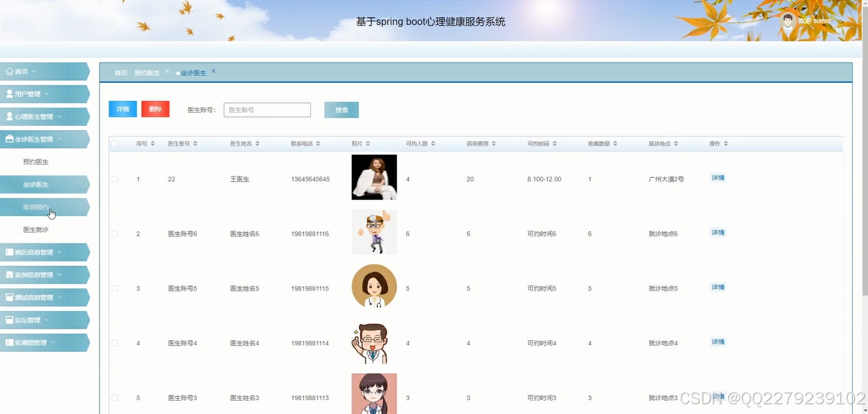868x414 pixels.
Task: Open 详情 link for 王医生
Action: point(717,177)
